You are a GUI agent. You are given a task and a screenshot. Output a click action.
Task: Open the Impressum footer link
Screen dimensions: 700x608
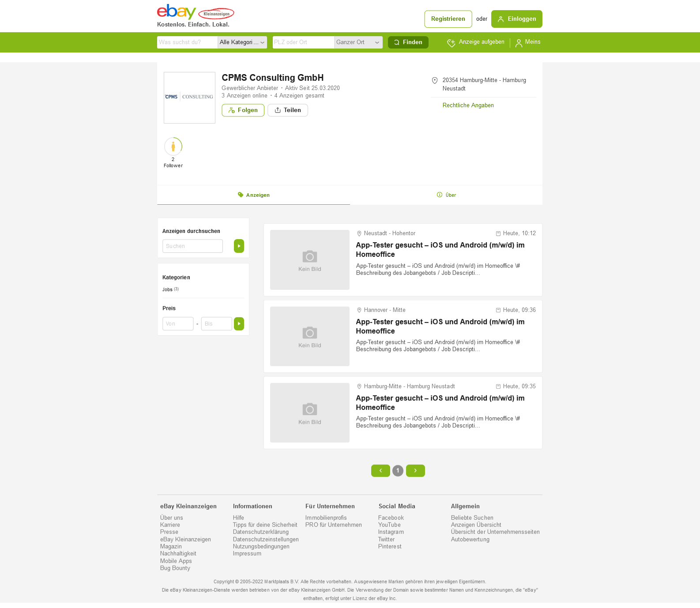pyautogui.click(x=247, y=554)
